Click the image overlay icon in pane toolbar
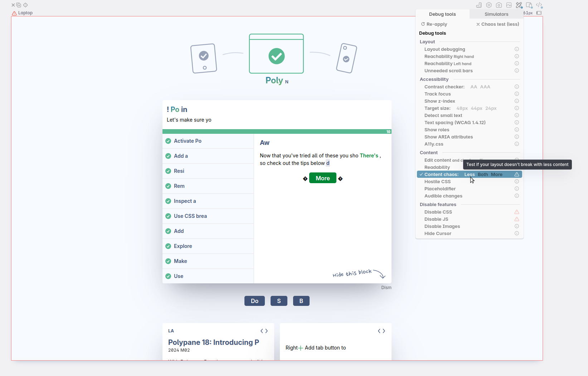588x376 pixels. 509,5
